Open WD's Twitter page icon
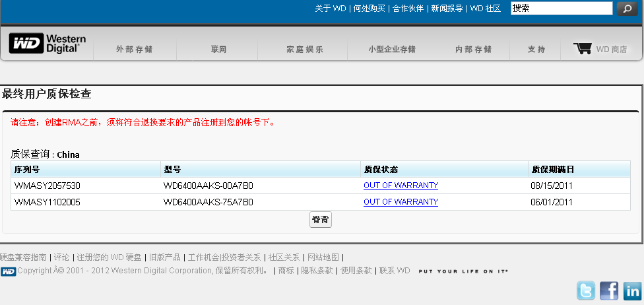The height and width of the screenshot is (305, 644). tap(586, 290)
